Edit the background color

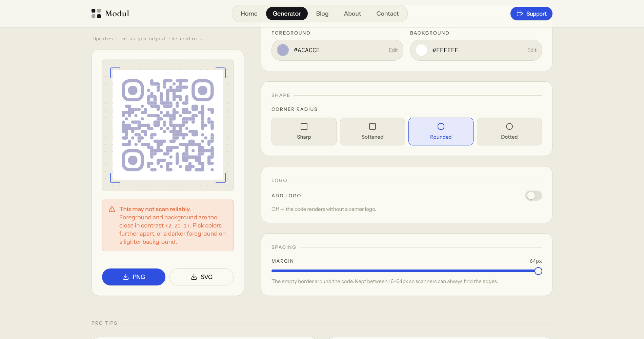click(532, 50)
